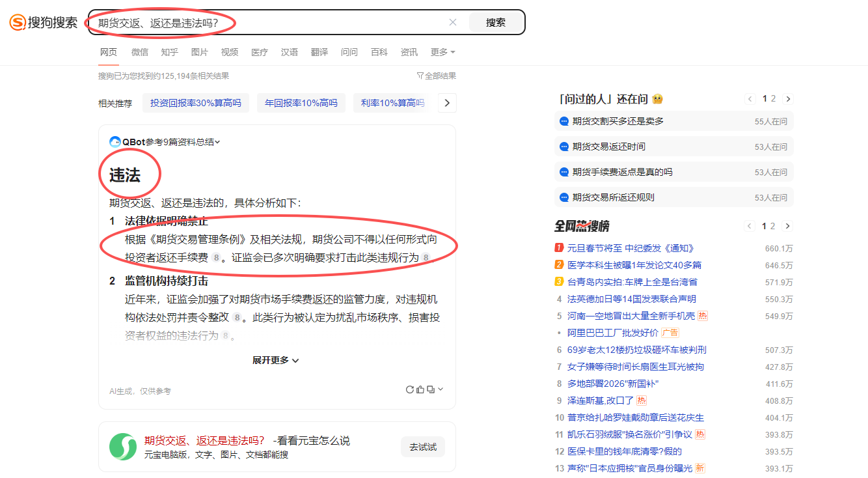
Task: Click chat bubble icon beside 期货交割买多还是卖多
Action: point(564,121)
